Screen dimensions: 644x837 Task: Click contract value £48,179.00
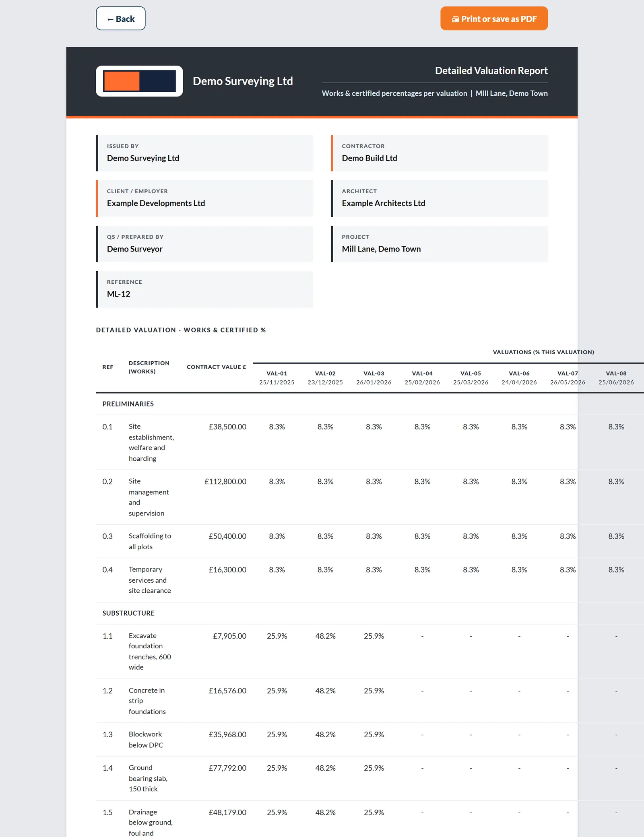[227, 812]
